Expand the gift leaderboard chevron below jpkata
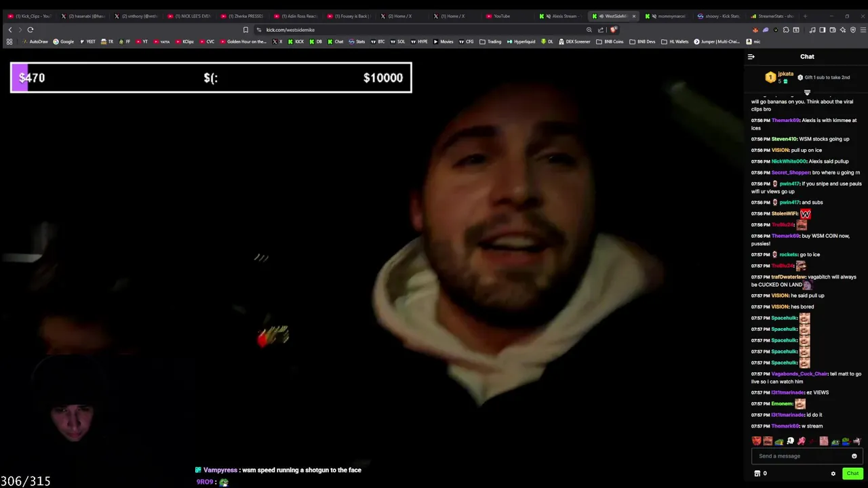 click(x=807, y=92)
